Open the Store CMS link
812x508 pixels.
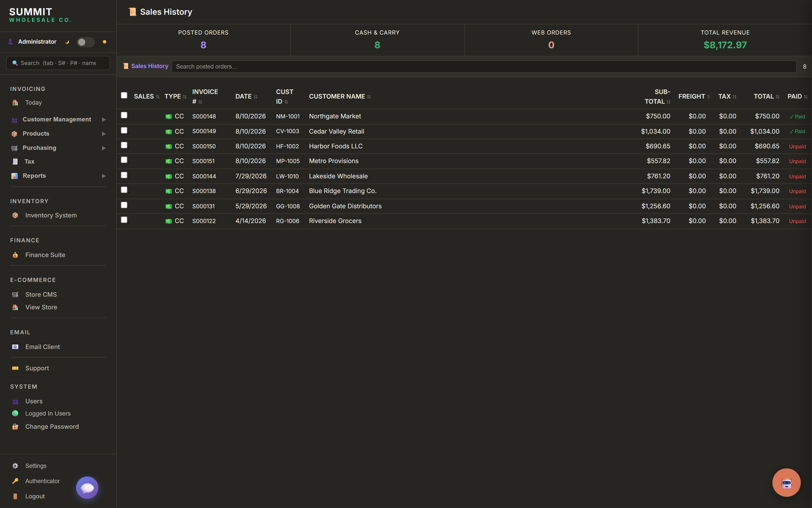point(41,295)
